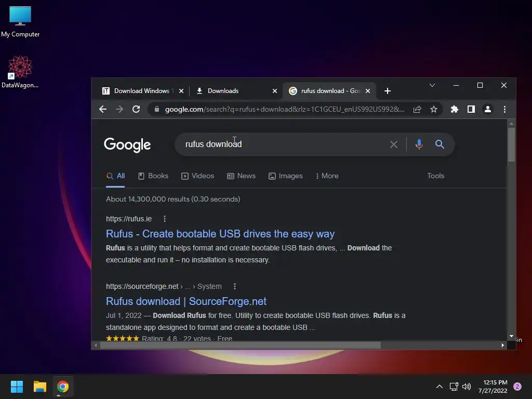Viewport: 532px width, 399px height.
Task: Click the scroll left arrow
Action: tap(96, 345)
